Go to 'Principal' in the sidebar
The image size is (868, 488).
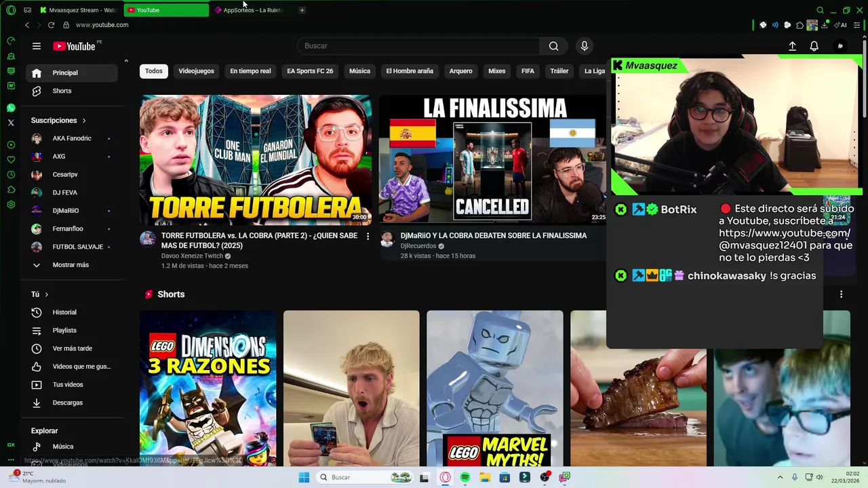72,73
